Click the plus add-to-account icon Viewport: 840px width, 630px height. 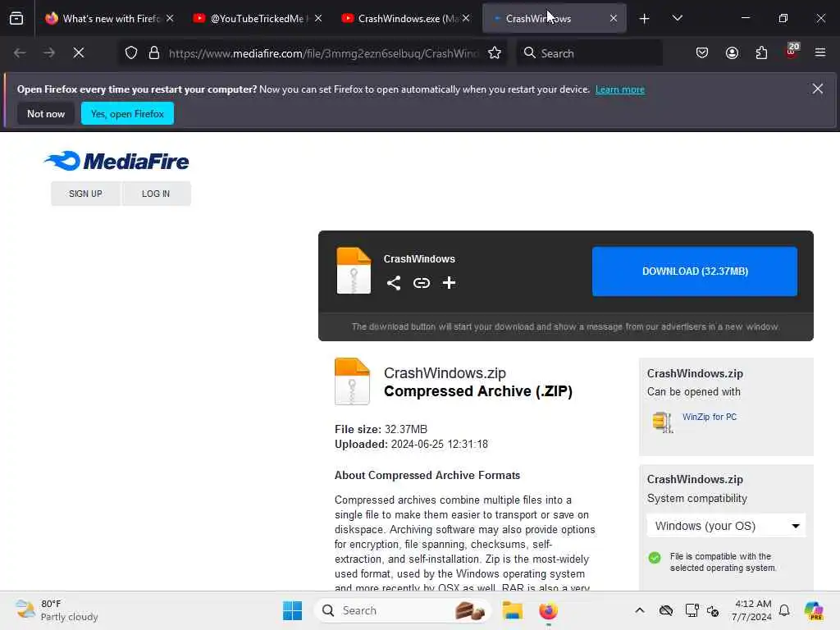[449, 283]
